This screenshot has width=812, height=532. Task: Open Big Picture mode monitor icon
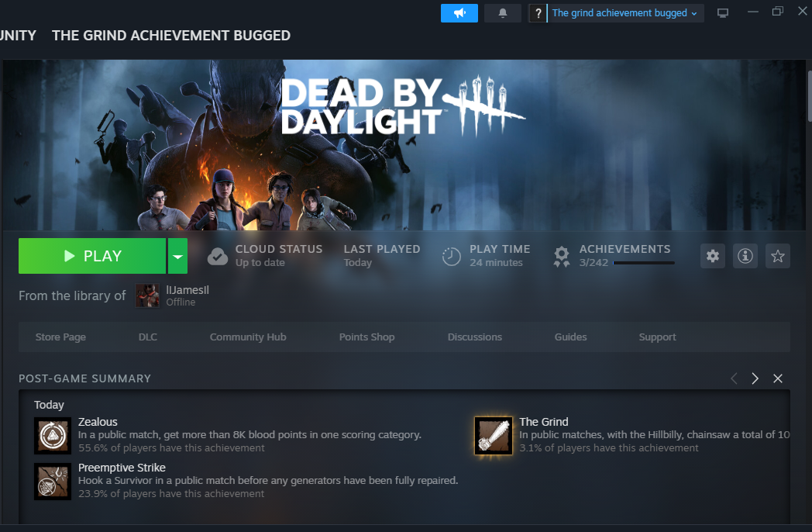click(722, 13)
